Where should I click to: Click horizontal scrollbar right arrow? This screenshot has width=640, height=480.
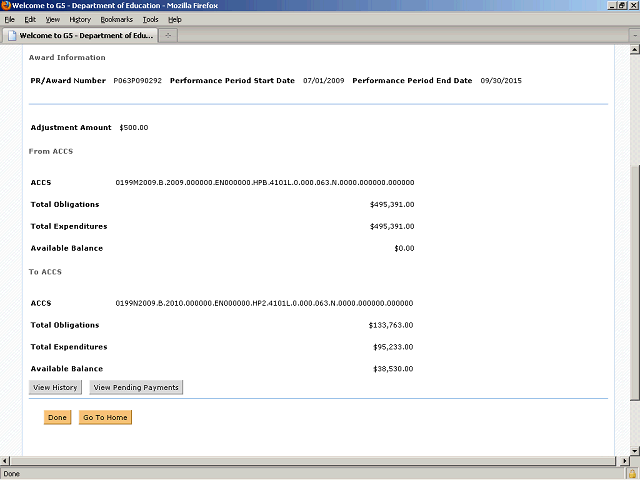[625, 461]
